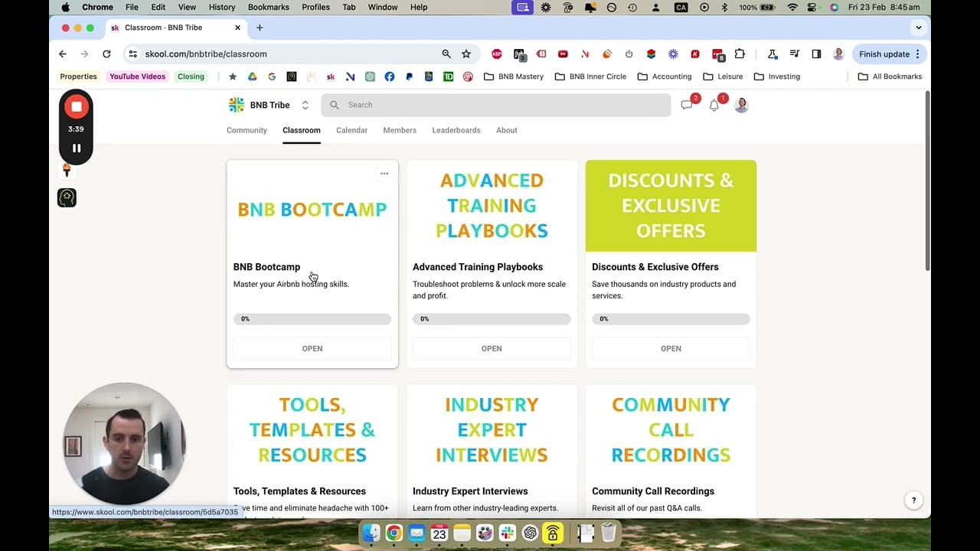The image size is (980, 551).
Task: Select the Calendar tab
Action: click(x=351, y=130)
